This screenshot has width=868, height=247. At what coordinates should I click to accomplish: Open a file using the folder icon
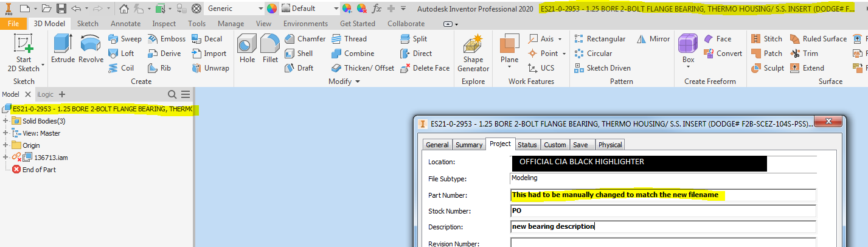pos(47,9)
